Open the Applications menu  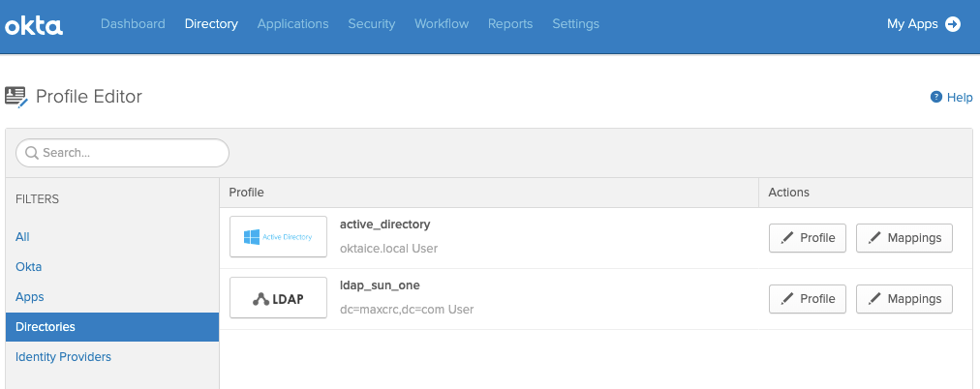(x=292, y=24)
